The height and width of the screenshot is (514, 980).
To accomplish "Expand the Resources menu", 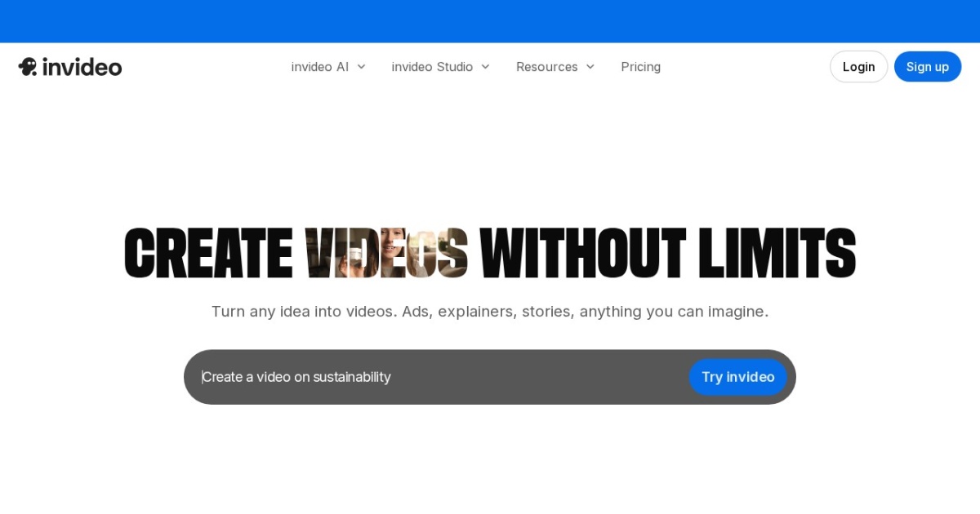I will coord(547,67).
